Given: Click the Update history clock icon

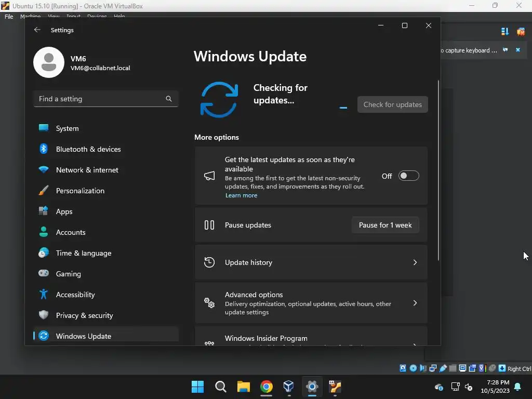Looking at the screenshot, I should [209, 262].
